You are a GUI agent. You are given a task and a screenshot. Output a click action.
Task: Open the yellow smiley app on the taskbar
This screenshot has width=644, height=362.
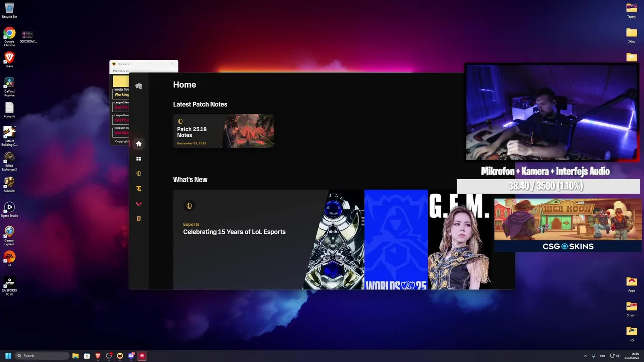point(120,356)
